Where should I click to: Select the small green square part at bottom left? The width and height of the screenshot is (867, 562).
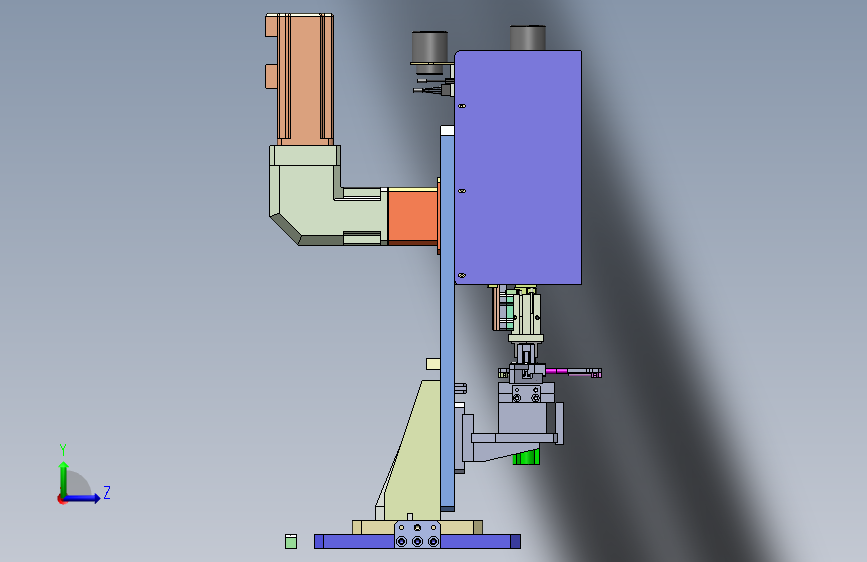pyautogui.click(x=291, y=542)
